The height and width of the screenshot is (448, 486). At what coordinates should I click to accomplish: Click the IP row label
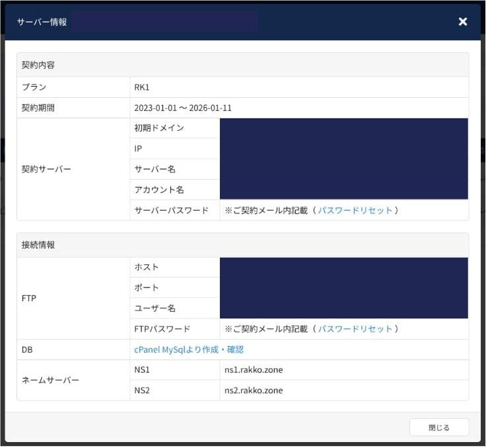[x=138, y=149]
